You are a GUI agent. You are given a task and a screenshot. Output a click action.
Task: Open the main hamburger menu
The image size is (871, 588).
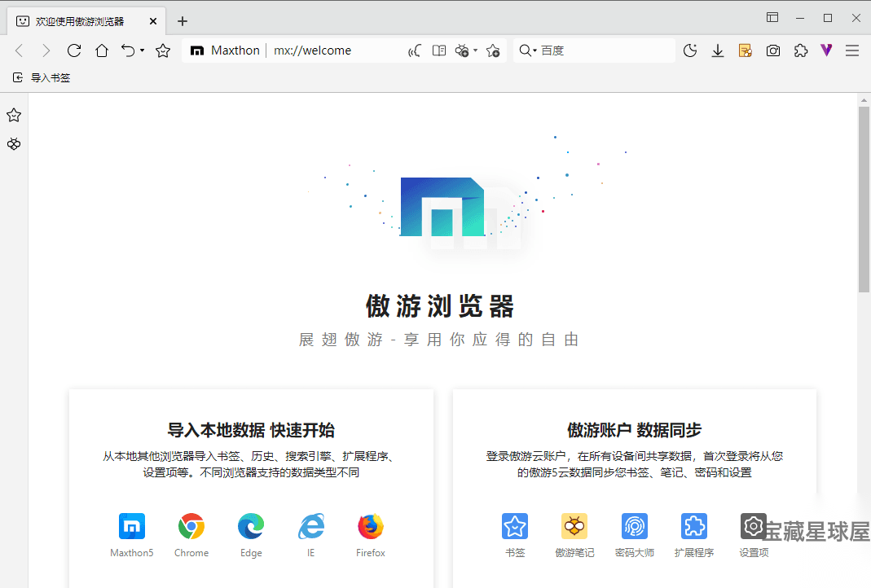click(852, 50)
